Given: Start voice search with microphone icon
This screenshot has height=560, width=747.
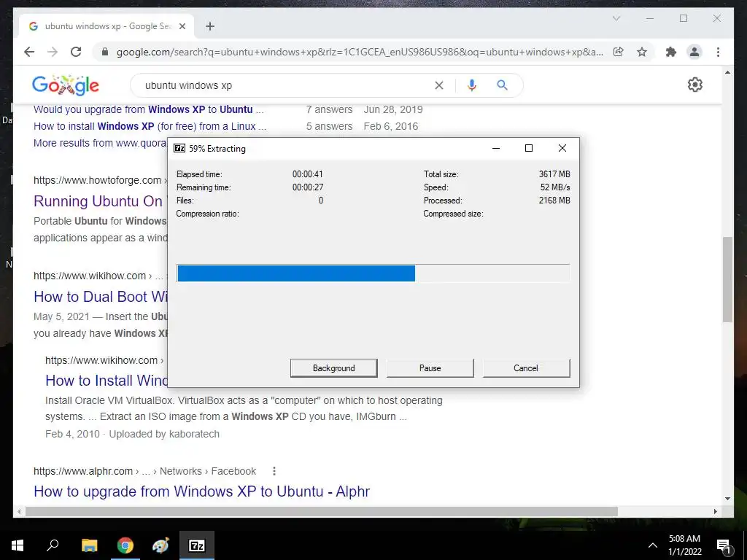Looking at the screenshot, I should (472, 85).
